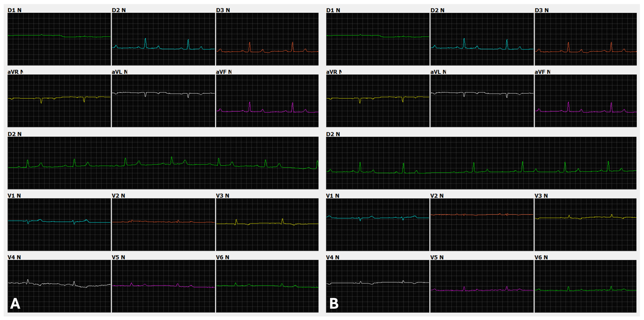Select the V1 lead trace in panel B
The width and height of the screenshot is (644, 320).
click(378, 225)
